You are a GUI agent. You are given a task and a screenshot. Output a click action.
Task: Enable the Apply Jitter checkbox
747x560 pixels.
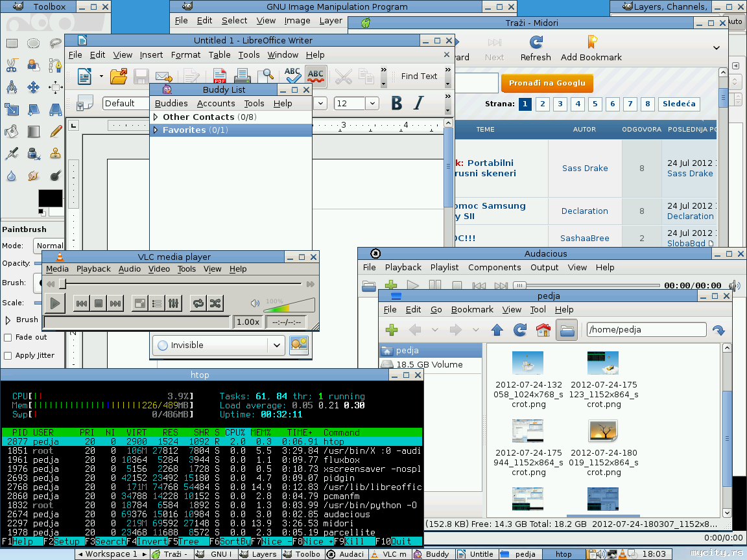pyautogui.click(x=8, y=356)
